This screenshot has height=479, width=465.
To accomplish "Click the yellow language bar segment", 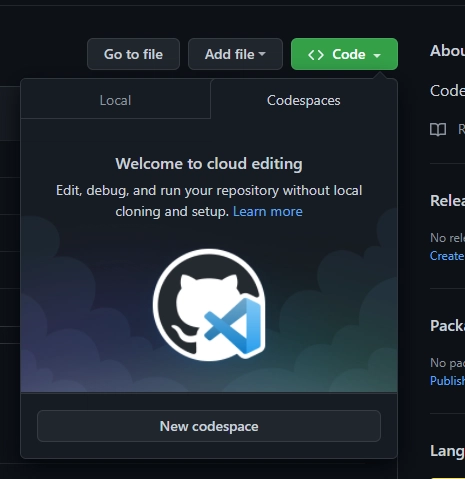I will 448,478.
